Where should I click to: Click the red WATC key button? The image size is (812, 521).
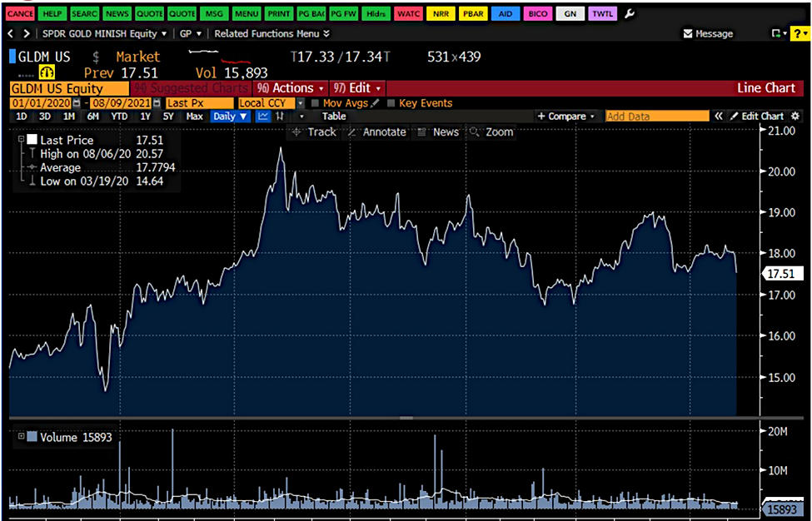408,14
